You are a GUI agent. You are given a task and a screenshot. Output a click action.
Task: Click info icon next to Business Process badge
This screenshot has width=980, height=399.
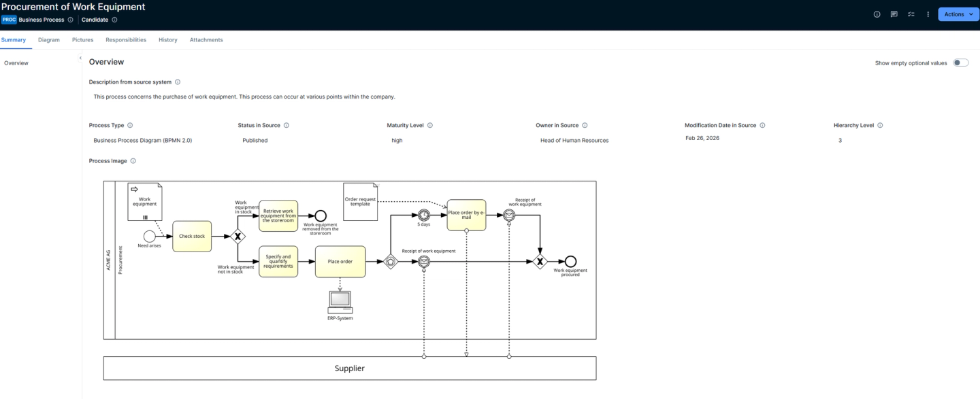tap(71, 19)
